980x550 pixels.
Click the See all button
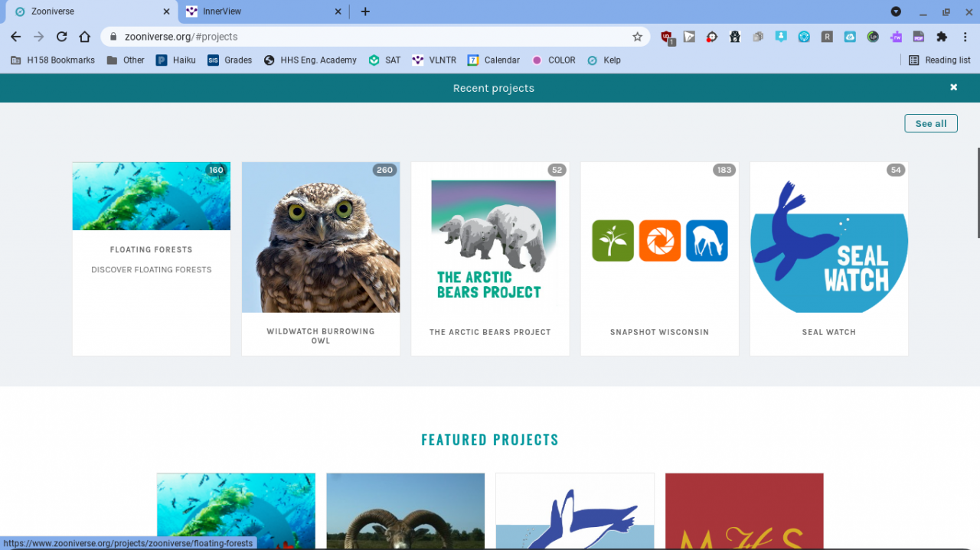point(931,123)
